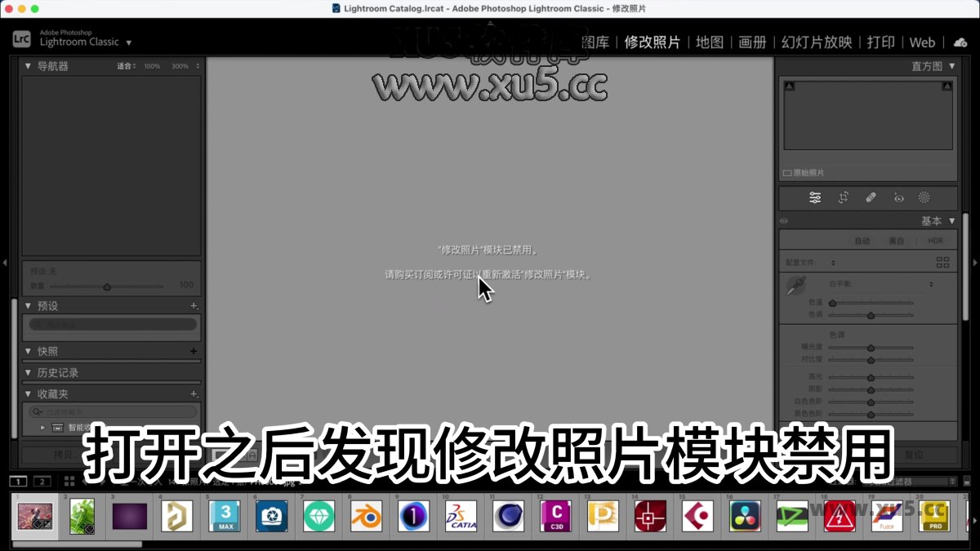980x551 pixels.
Task: Toggle the 基本 panel eye switch
Action: coord(783,220)
